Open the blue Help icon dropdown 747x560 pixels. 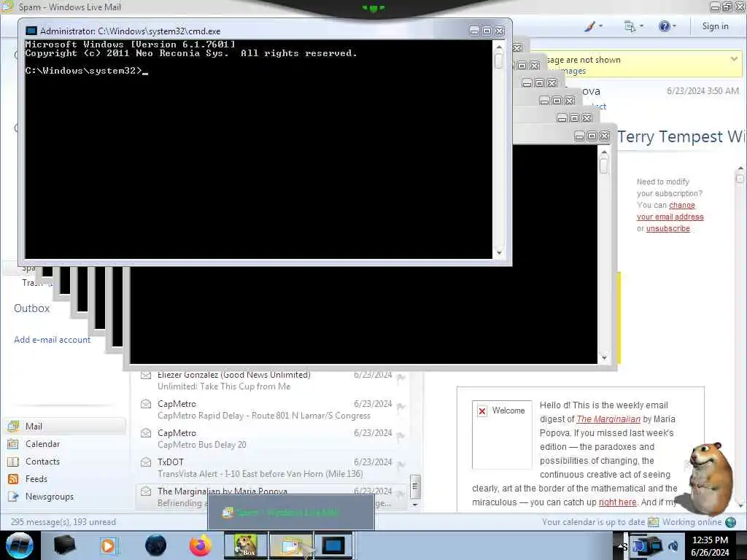pyautogui.click(x=667, y=26)
